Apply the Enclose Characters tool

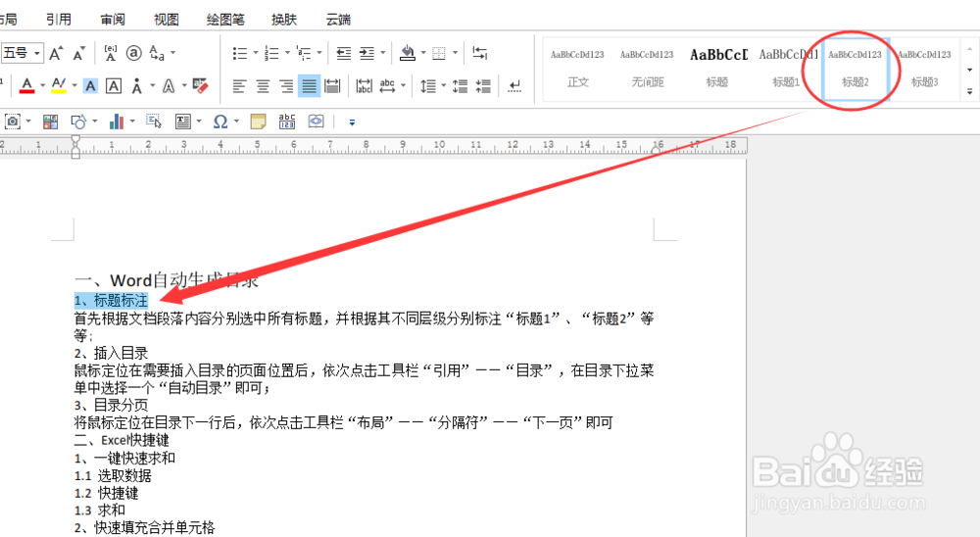pyautogui.click(x=133, y=53)
